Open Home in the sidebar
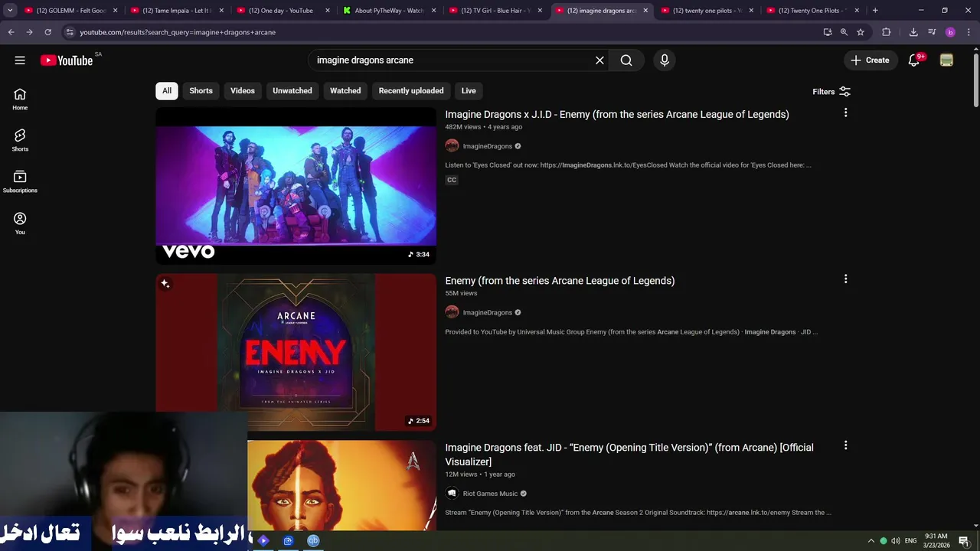 tap(20, 99)
